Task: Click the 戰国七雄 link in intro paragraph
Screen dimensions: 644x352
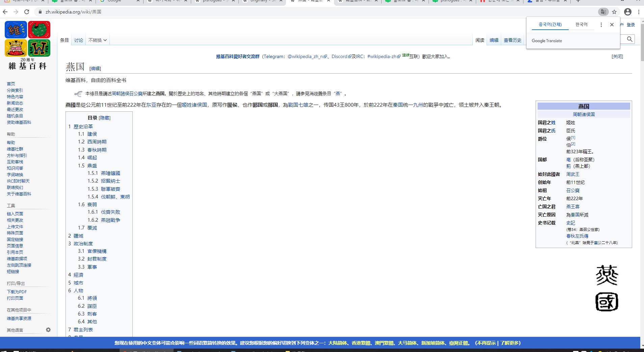Action: (298, 105)
